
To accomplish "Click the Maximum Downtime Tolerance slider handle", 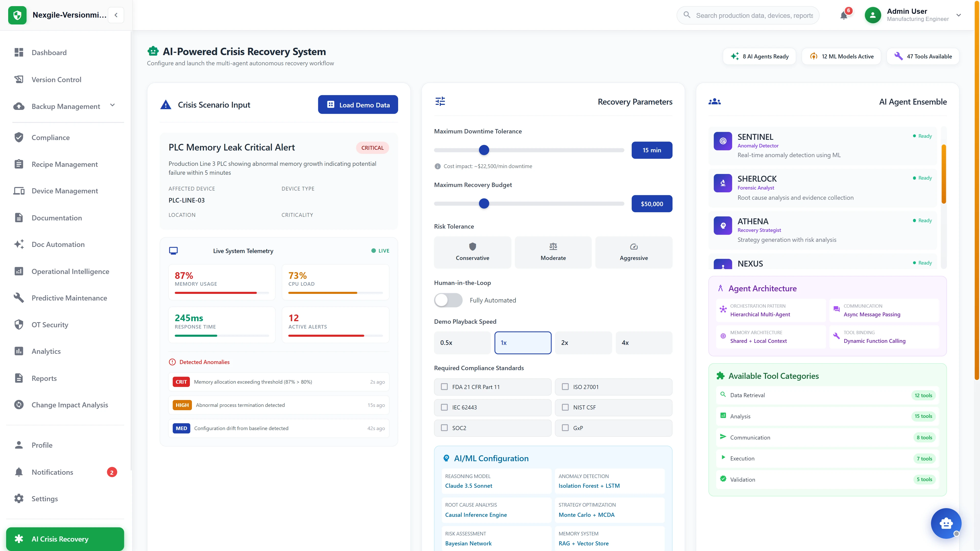I will pyautogui.click(x=484, y=150).
